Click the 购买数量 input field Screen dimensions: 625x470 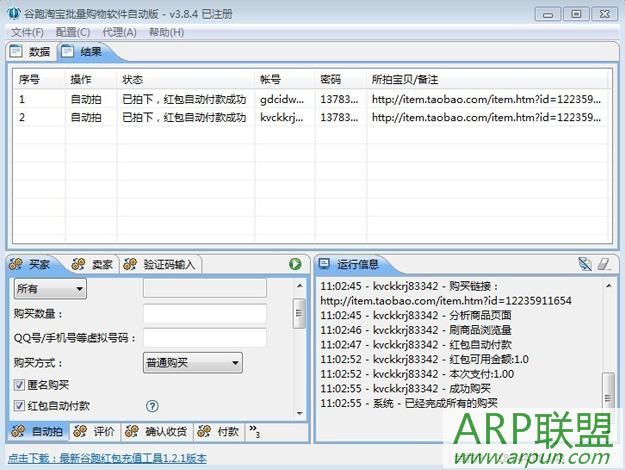[205, 314]
